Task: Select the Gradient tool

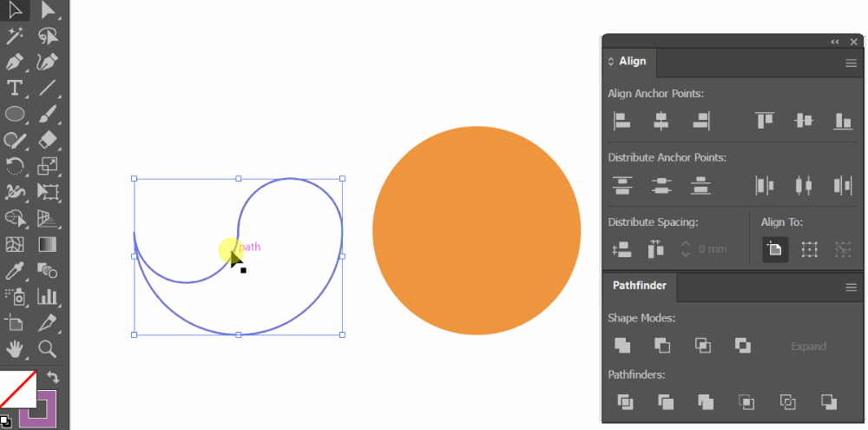Action: click(48, 244)
